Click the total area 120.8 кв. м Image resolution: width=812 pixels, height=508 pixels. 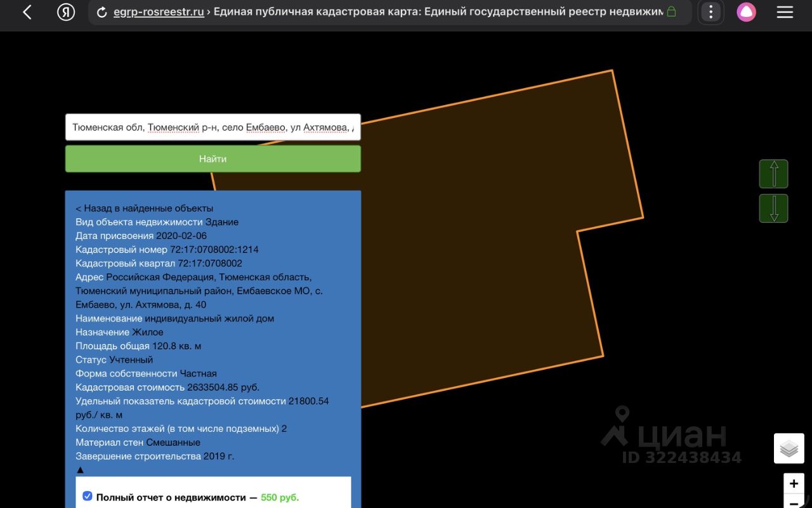click(x=176, y=346)
